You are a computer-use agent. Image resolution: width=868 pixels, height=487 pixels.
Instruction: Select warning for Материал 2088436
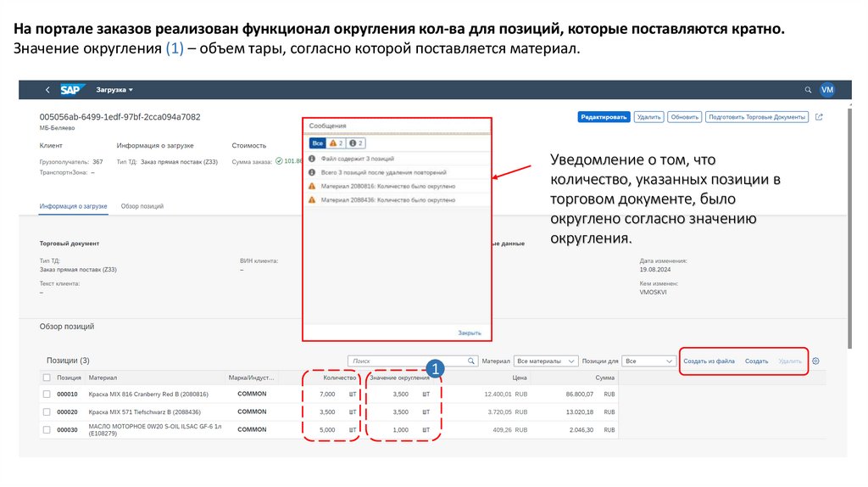[398, 200]
